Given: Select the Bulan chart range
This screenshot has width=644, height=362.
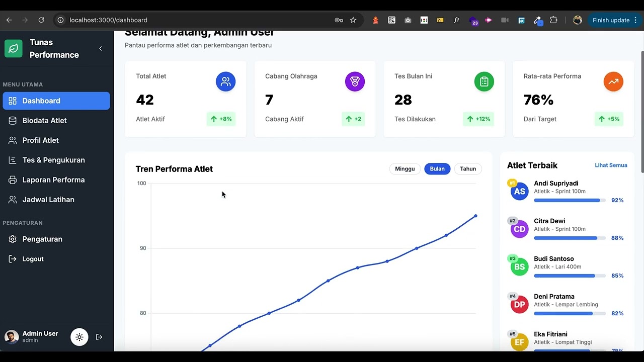Looking at the screenshot, I should tap(437, 169).
